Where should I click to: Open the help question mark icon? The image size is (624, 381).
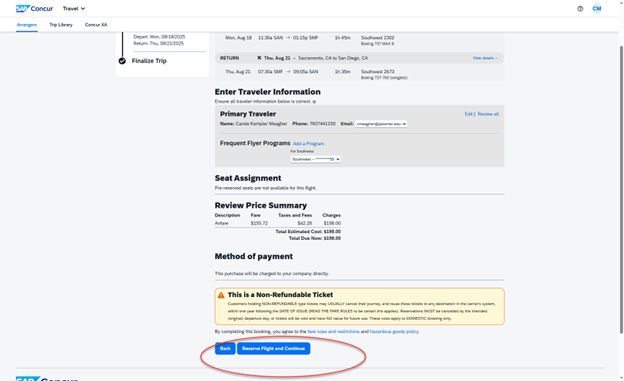point(580,9)
